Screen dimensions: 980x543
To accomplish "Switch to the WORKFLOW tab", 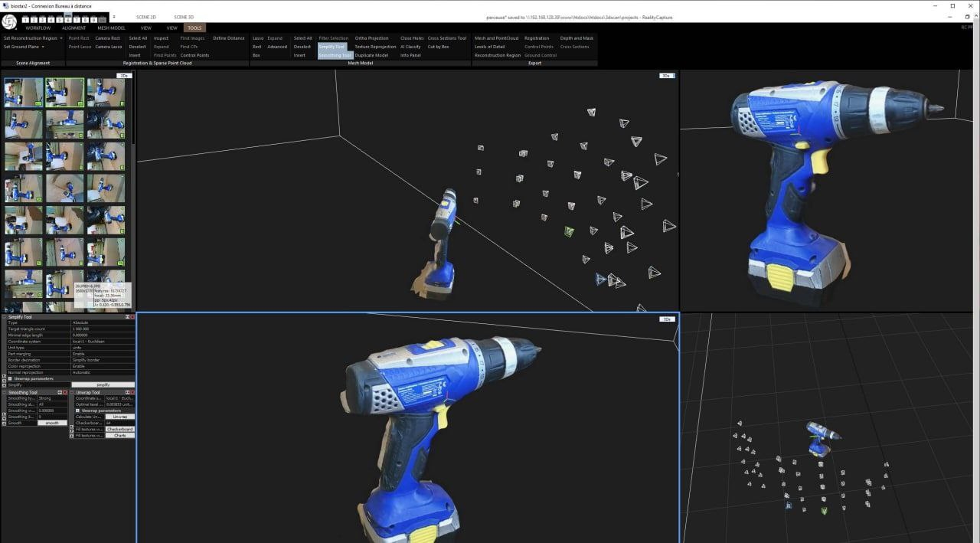I will pos(38,28).
